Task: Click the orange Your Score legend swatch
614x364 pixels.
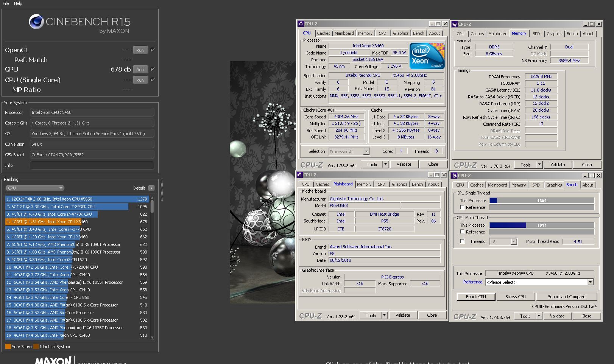Action: 8,347
